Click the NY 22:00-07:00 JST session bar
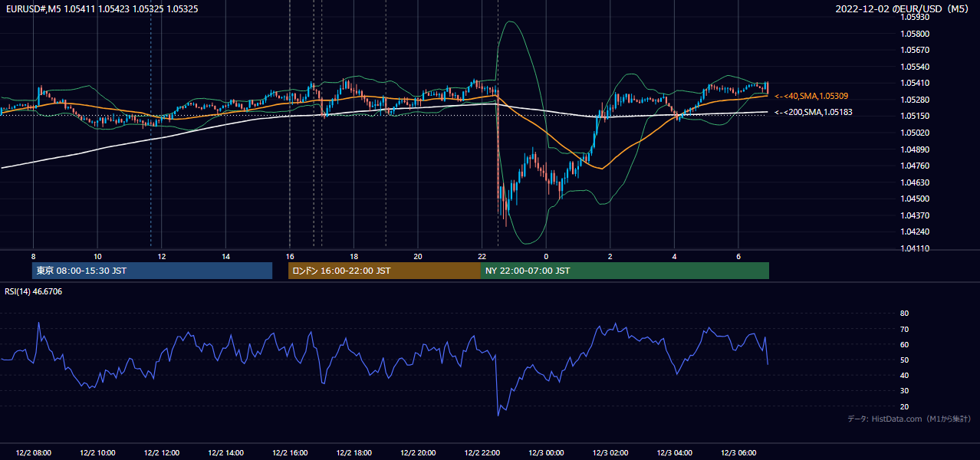980x460 pixels. (625, 271)
